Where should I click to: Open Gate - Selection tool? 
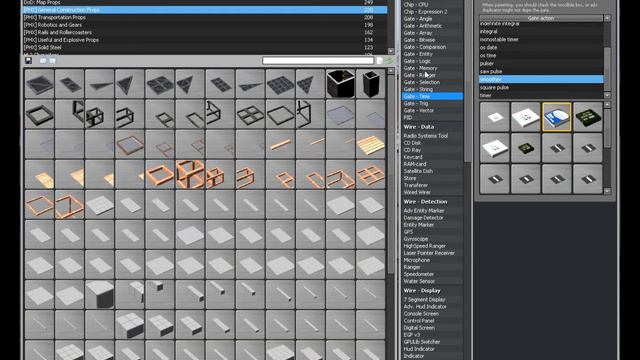pos(432,82)
